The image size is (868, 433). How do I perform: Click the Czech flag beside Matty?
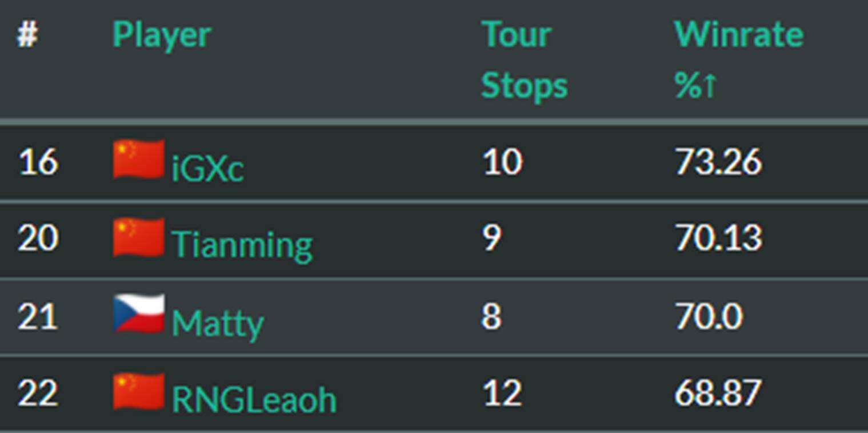(x=139, y=314)
